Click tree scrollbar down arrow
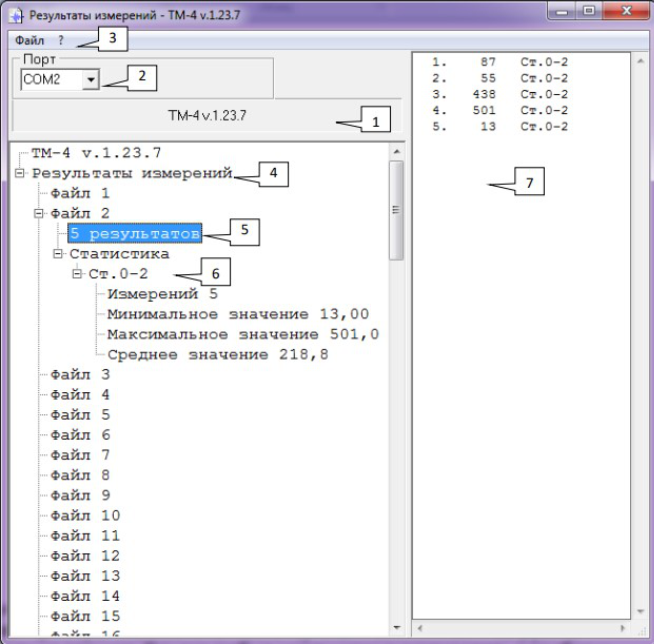 pyautogui.click(x=397, y=627)
